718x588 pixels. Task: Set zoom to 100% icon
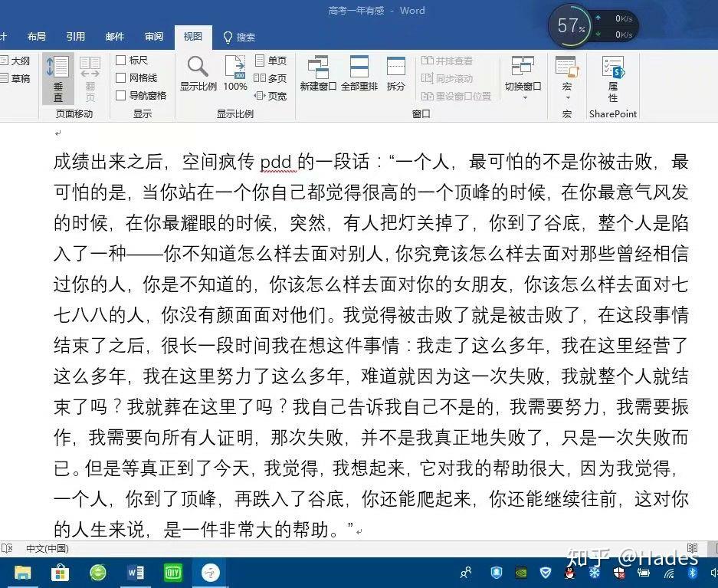[235, 74]
